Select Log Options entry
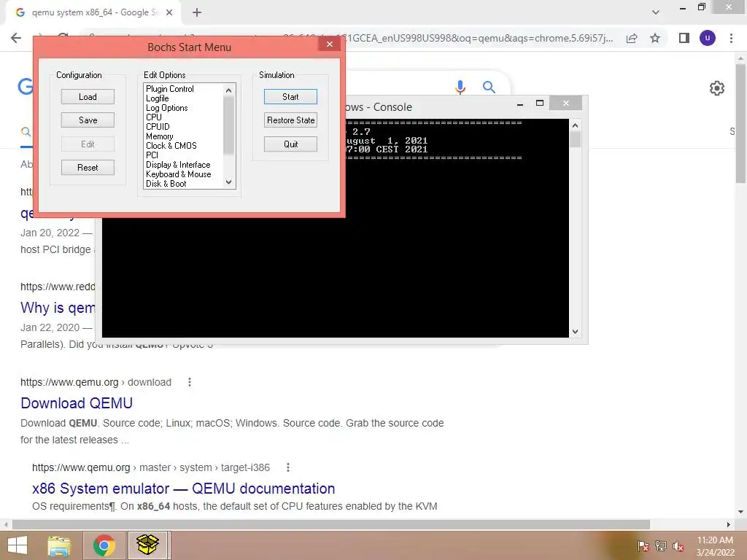Image resolution: width=747 pixels, height=560 pixels. (167, 108)
